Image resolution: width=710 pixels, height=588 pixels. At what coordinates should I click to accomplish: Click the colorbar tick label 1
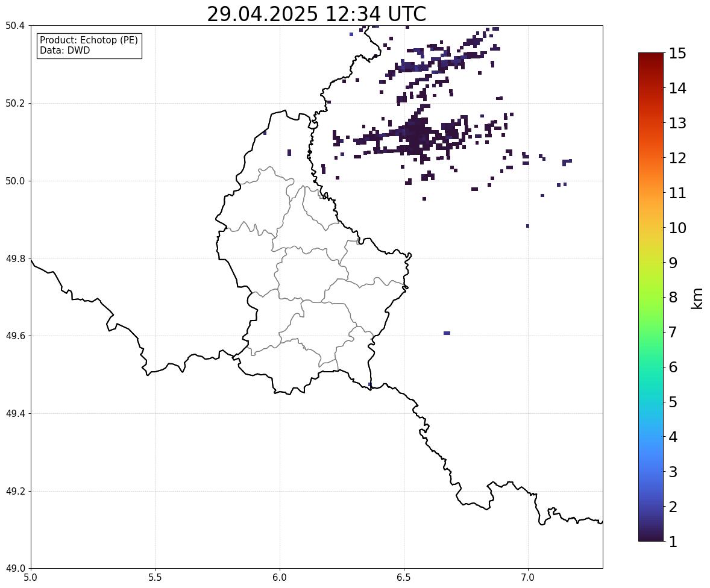point(673,542)
